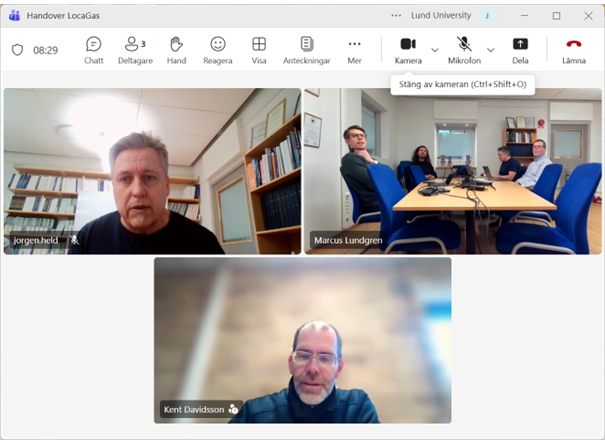Show the Deltagare participants list
This screenshot has height=440, width=605.
[x=135, y=49]
